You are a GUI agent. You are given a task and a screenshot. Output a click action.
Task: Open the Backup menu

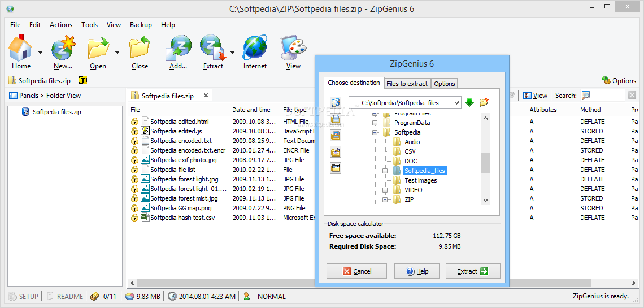point(141,25)
